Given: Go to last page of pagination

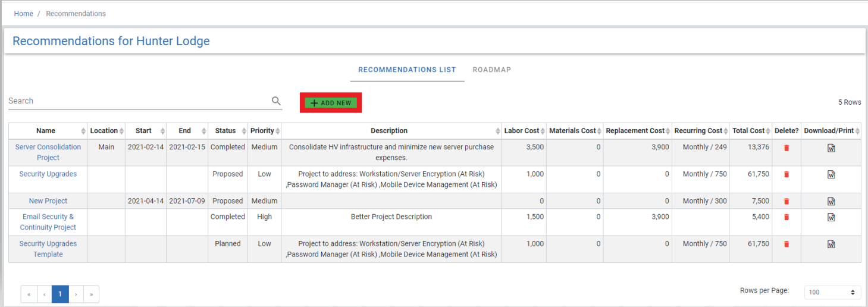Looking at the screenshot, I should point(92,294).
